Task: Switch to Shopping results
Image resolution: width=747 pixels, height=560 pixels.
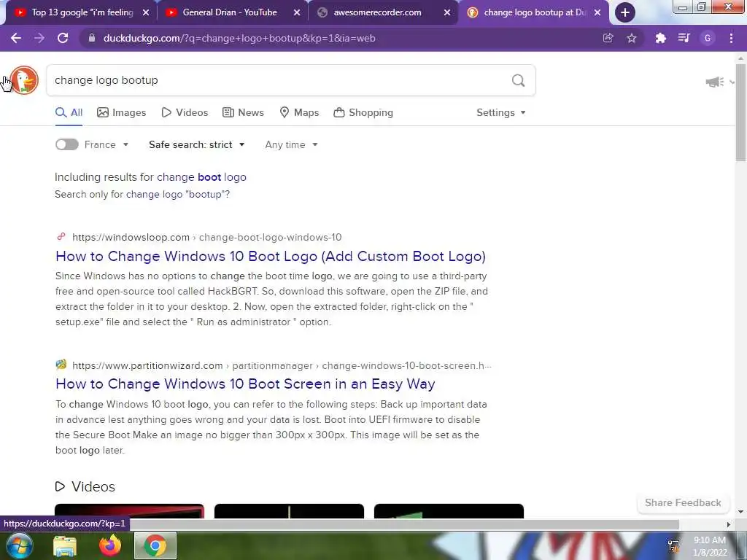Action: 363,112
